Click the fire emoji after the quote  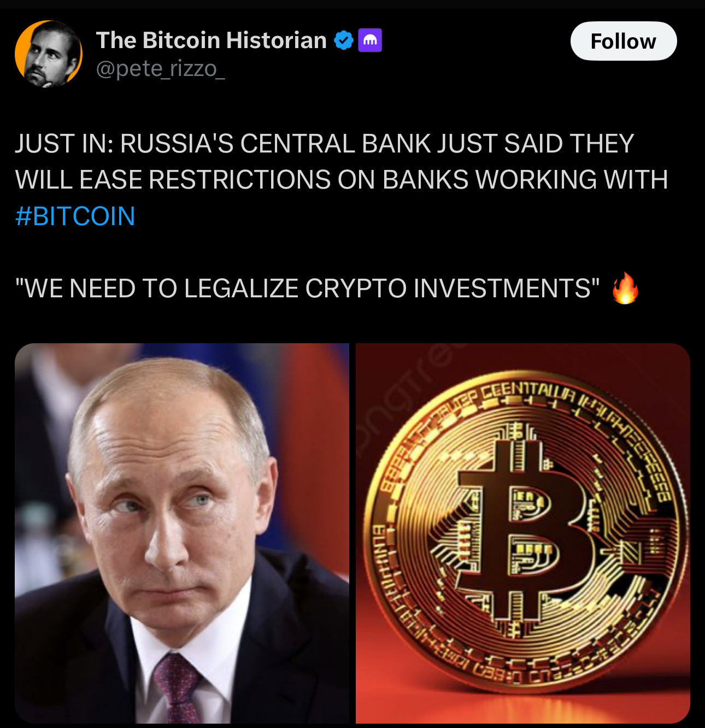pos(625,288)
